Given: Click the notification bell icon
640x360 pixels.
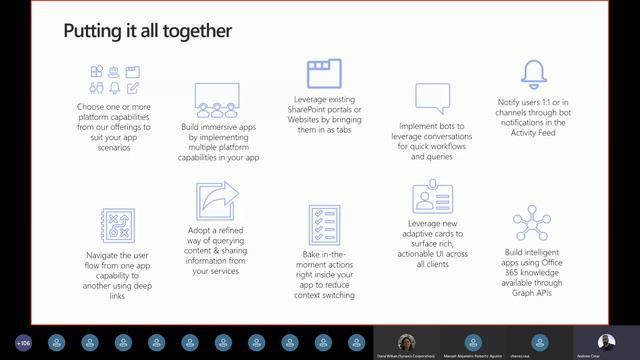Looking at the screenshot, I should tap(533, 75).
